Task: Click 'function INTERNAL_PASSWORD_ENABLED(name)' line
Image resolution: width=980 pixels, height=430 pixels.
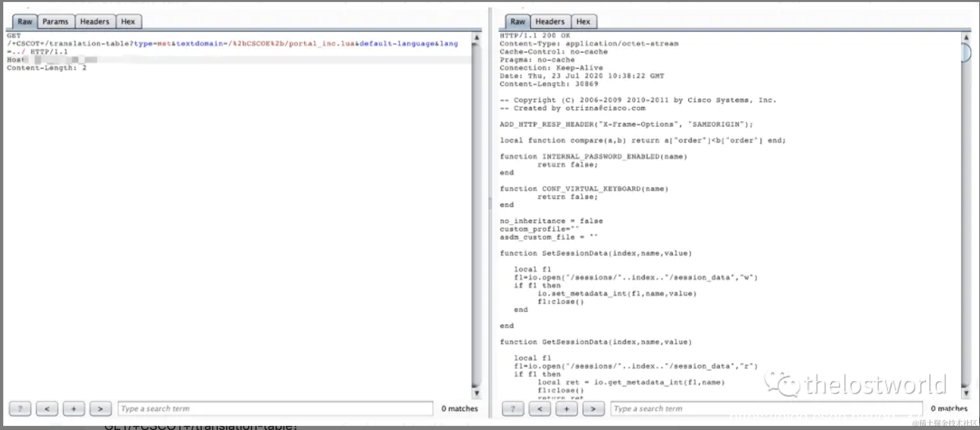Action: 594,156
